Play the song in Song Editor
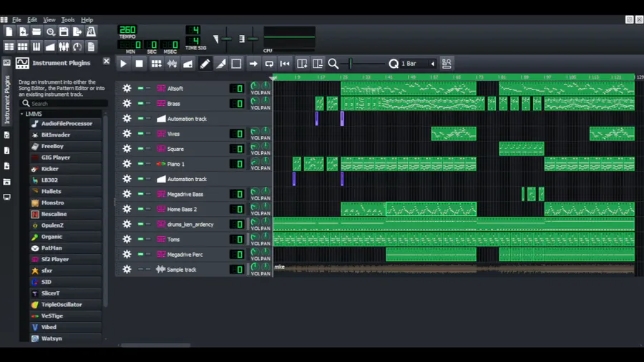 123,64
